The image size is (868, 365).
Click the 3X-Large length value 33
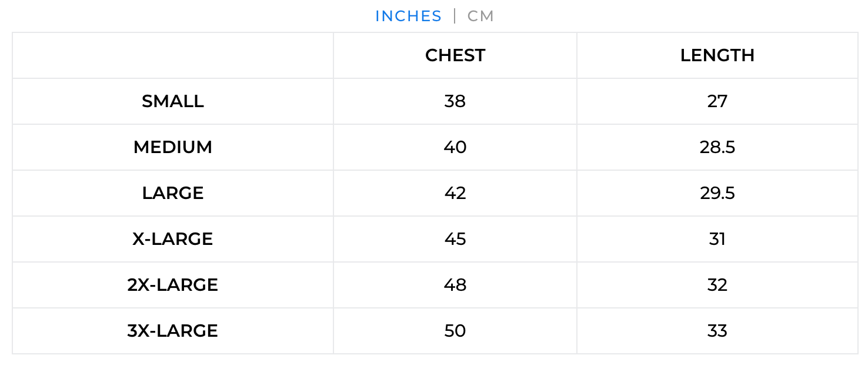[x=717, y=331]
